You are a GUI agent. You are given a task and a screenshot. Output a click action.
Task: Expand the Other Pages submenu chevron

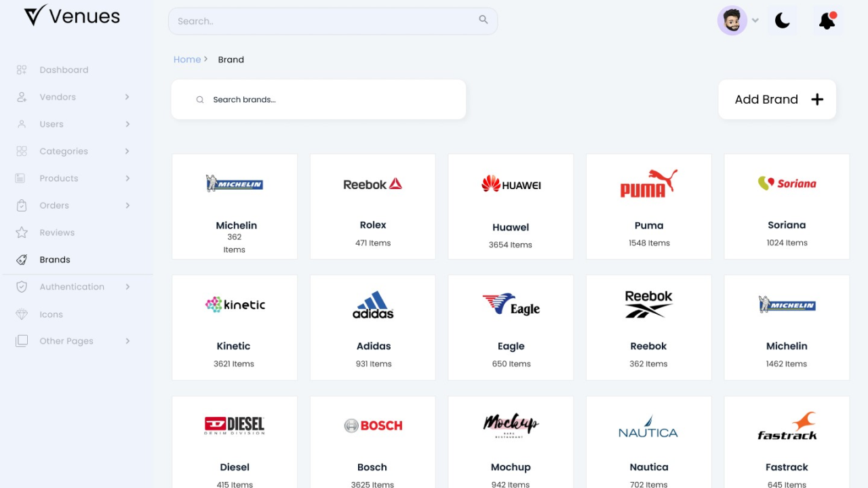click(x=127, y=341)
